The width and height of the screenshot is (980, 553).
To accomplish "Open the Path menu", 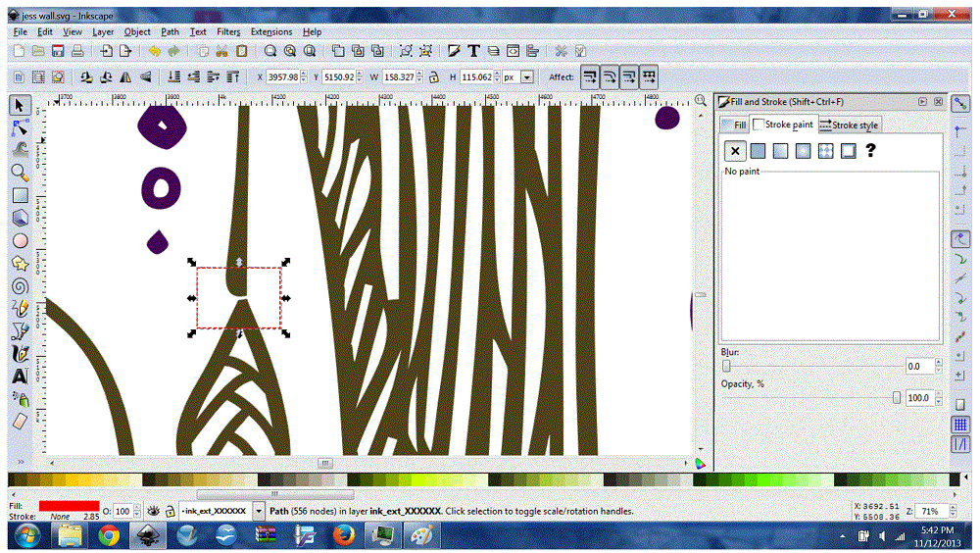I will pyautogui.click(x=170, y=32).
